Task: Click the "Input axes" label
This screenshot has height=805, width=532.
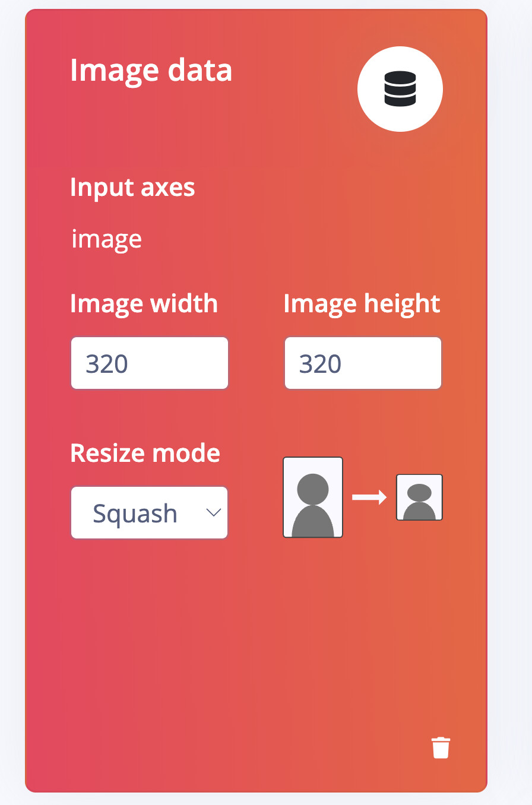Action: click(x=132, y=187)
